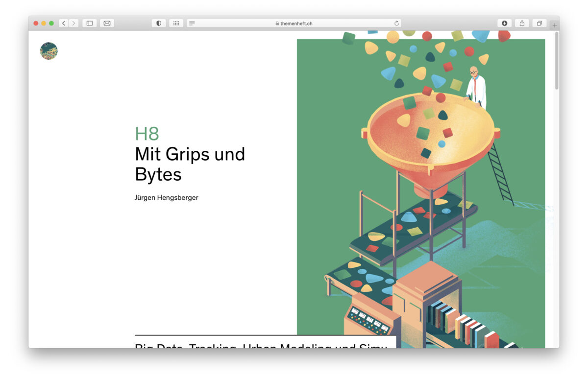588x378 pixels.
Task: Show the Safari sidebar
Action: click(x=89, y=23)
